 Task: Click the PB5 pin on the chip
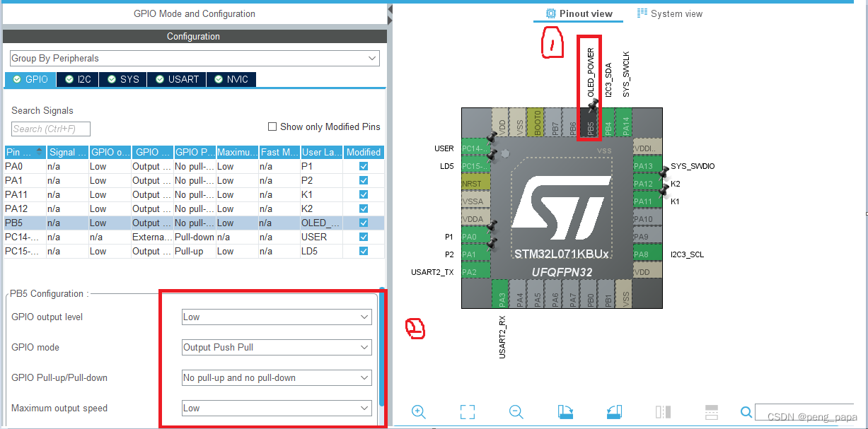point(590,123)
